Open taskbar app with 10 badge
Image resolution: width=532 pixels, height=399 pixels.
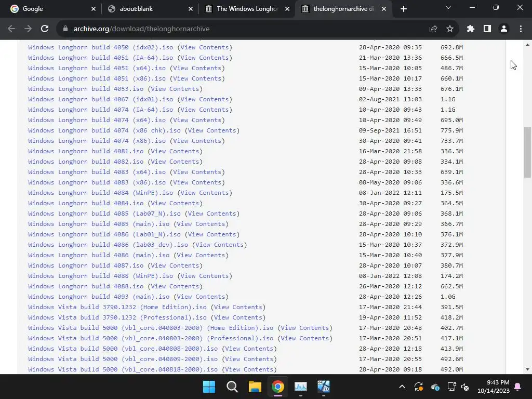(x=324, y=387)
